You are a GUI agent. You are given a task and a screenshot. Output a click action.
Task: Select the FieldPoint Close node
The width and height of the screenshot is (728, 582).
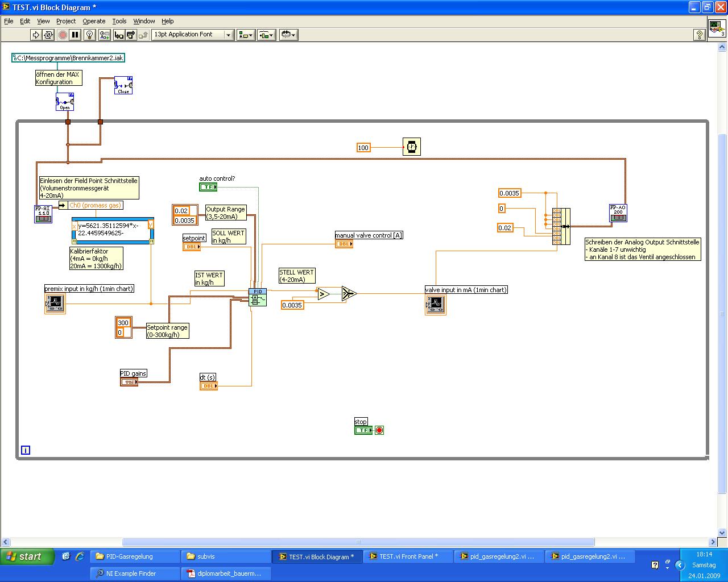[123, 85]
